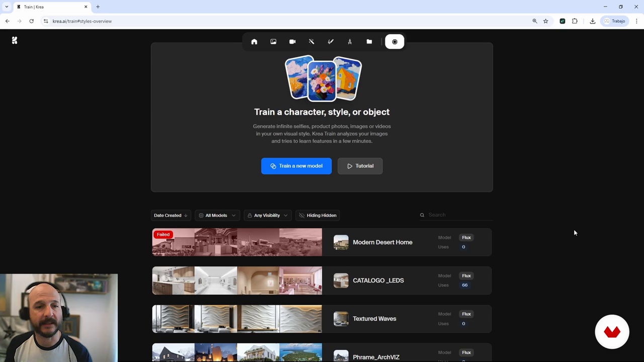Click the first Modern Desert Home thumbnail
Screen dimensions: 644x362
[173, 242]
